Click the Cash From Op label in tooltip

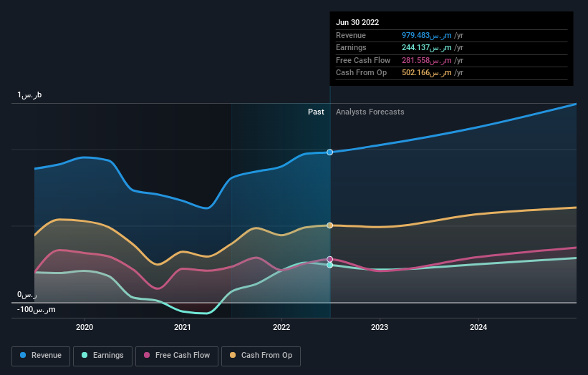[361, 73]
